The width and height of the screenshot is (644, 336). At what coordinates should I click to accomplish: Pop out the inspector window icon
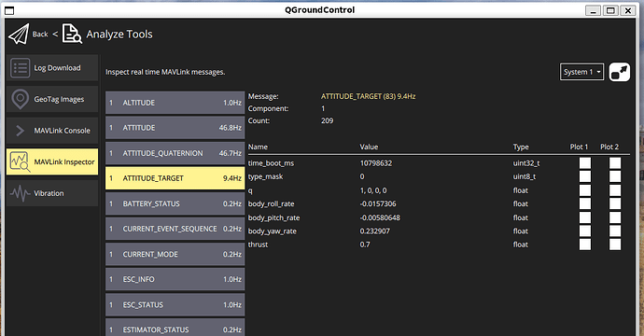pyautogui.click(x=620, y=72)
